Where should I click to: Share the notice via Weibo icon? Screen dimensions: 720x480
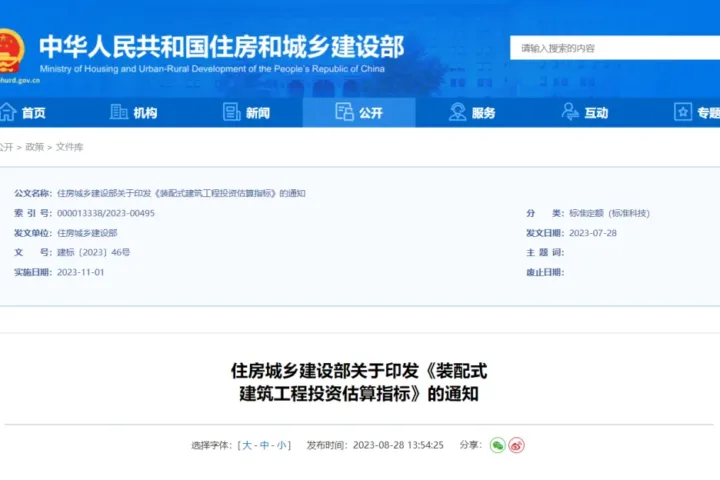pyautogui.click(x=517, y=445)
